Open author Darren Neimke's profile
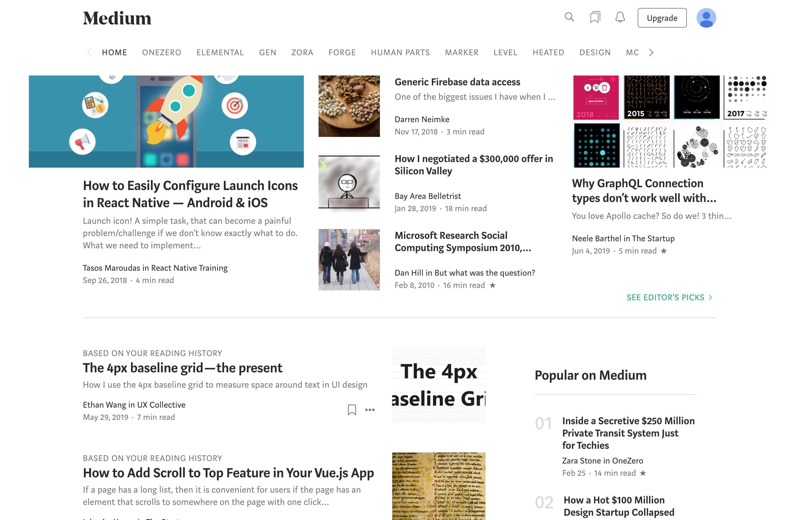Image resolution: width=812 pixels, height=520 pixels. tap(422, 119)
